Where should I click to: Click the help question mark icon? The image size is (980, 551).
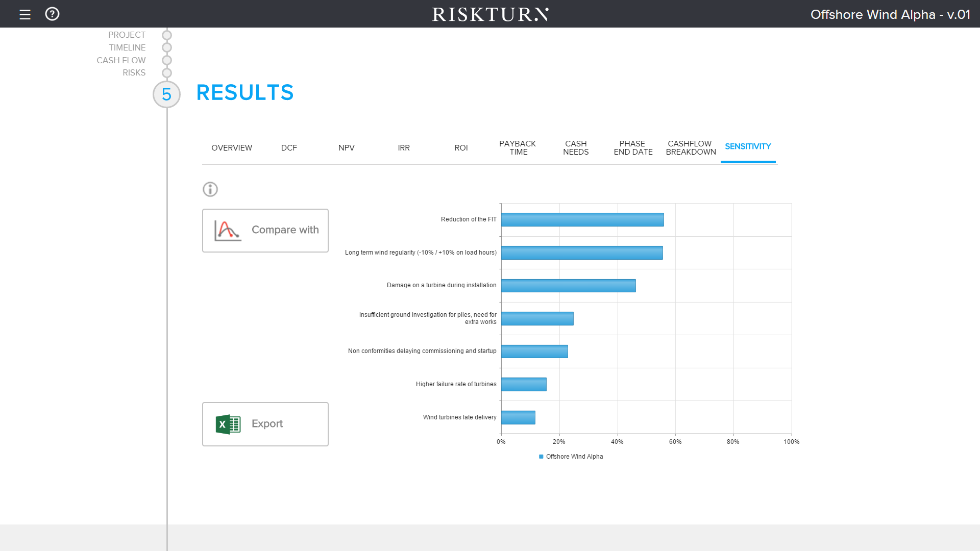point(52,14)
